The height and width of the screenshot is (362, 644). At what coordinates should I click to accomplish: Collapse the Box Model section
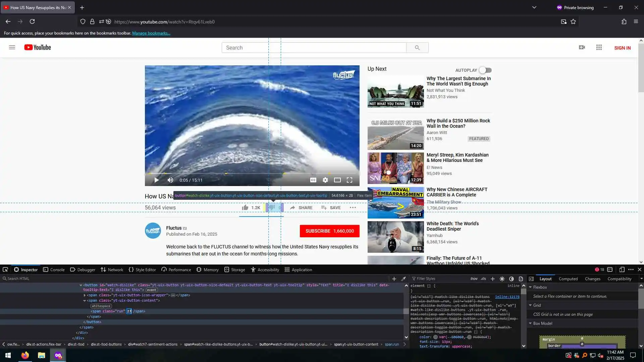coord(530,323)
